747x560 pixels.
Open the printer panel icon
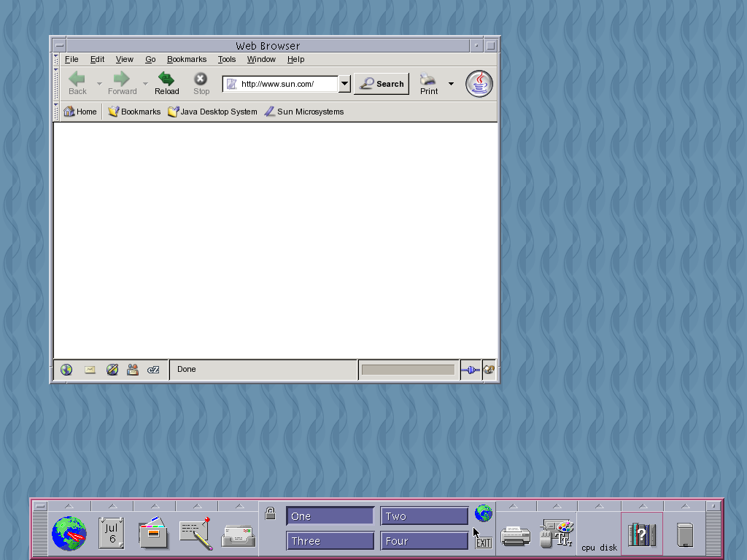click(x=516, y=536)
